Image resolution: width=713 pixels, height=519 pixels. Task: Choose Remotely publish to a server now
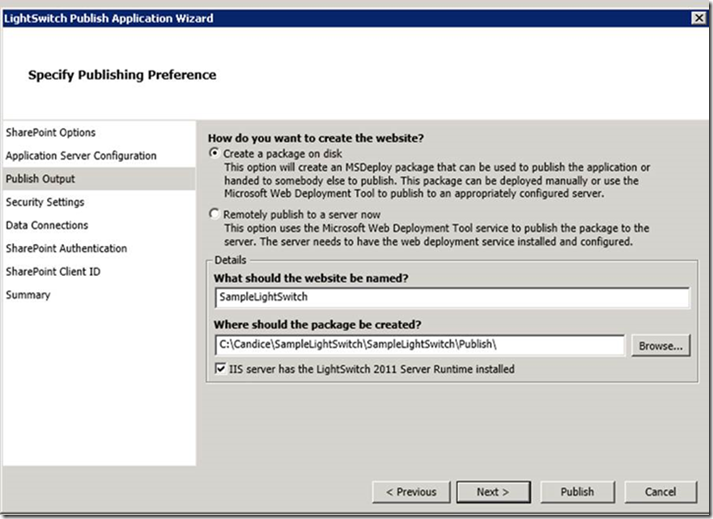coord(214,213)
